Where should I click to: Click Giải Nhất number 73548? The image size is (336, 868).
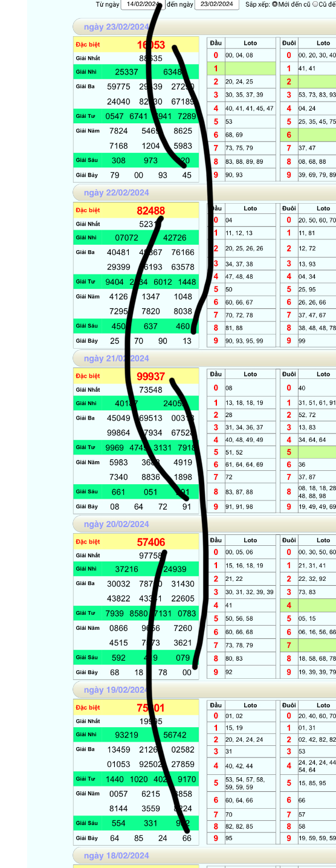tap(151, 390)
